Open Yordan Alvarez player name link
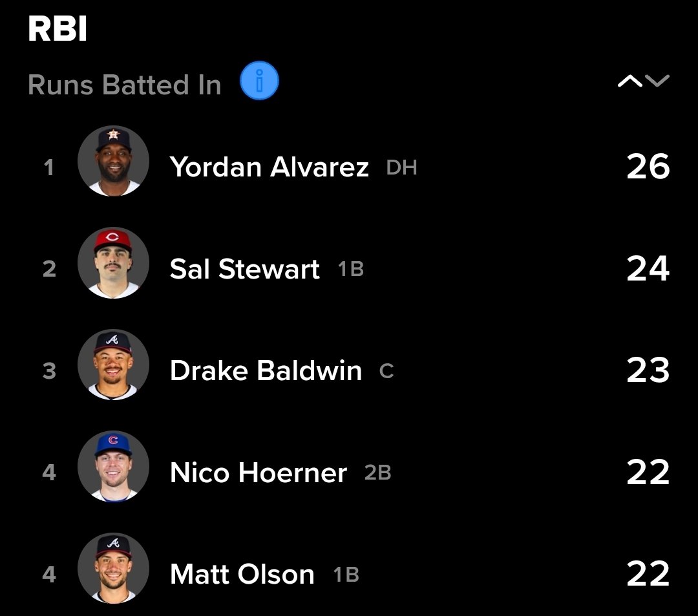The width and height of the screenshot is (698, 616). tap(269, 167)
